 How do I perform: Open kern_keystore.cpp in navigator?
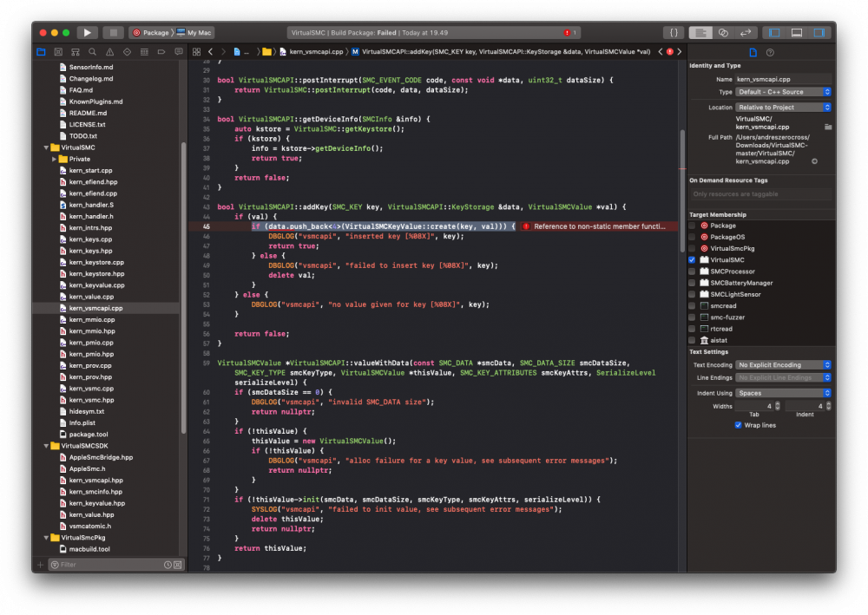tap(97, 262)
